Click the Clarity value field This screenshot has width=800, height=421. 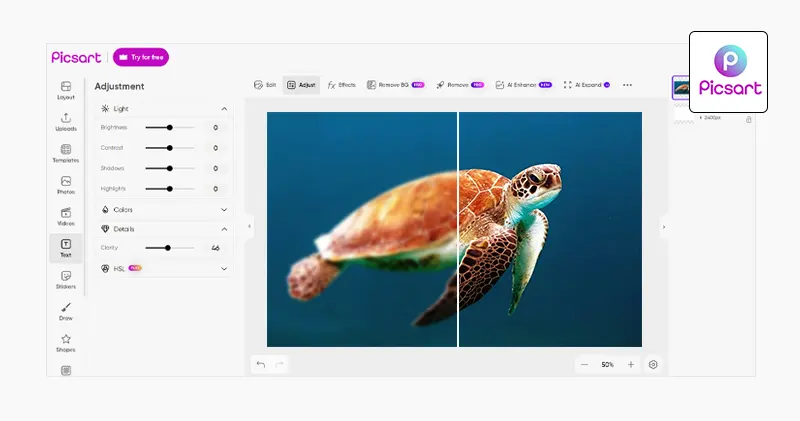coord(215,248)
